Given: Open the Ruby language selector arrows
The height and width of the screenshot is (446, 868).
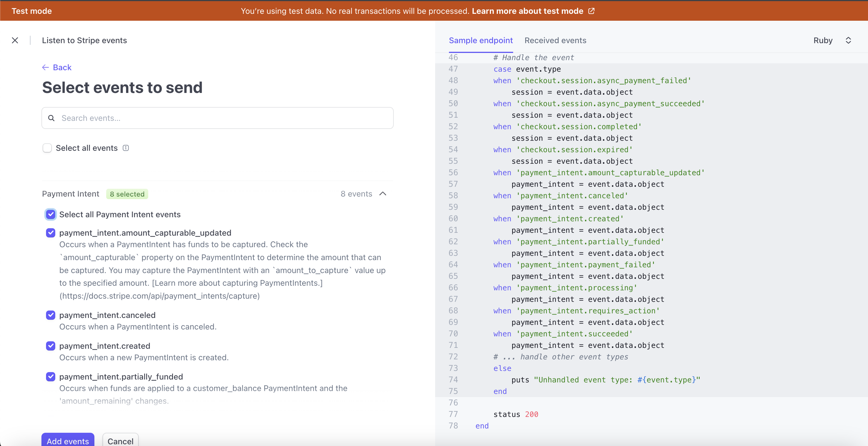Looking at the screenshot, I should pyautogui.click(x=848, y=40).
